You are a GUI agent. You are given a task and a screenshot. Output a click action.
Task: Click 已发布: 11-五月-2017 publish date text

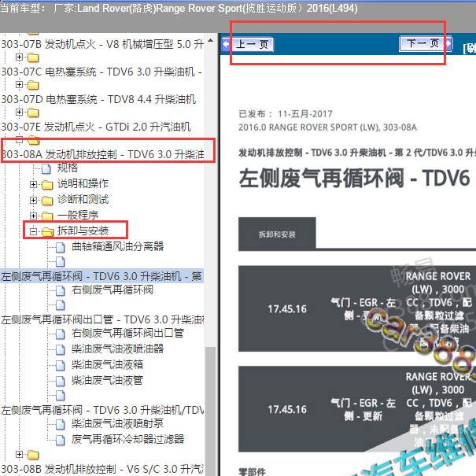click(286, 114)
